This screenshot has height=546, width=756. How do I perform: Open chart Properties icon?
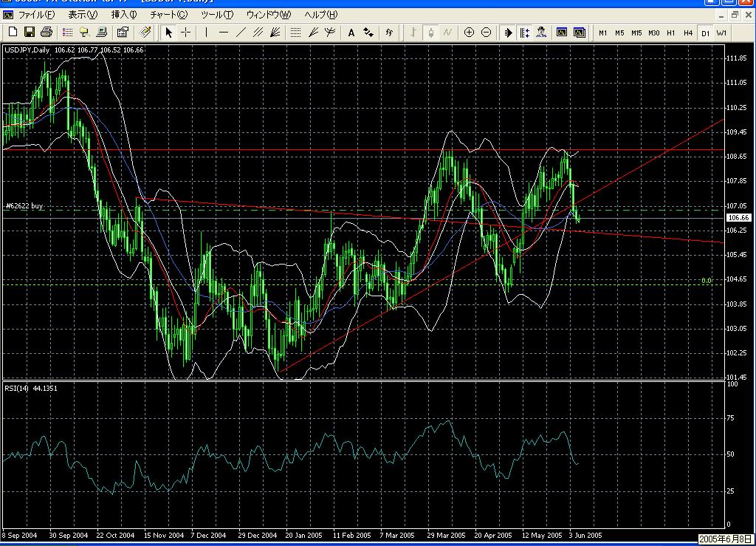123,33
